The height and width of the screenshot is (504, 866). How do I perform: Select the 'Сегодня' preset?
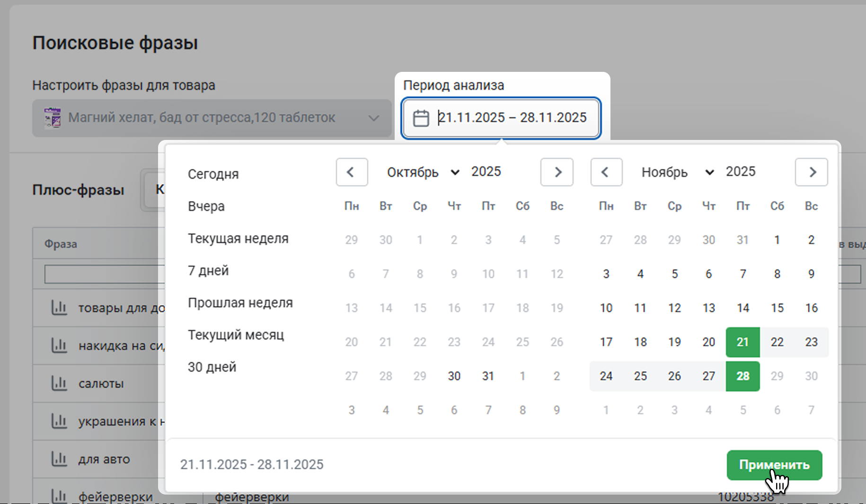(x=213, y=174)
